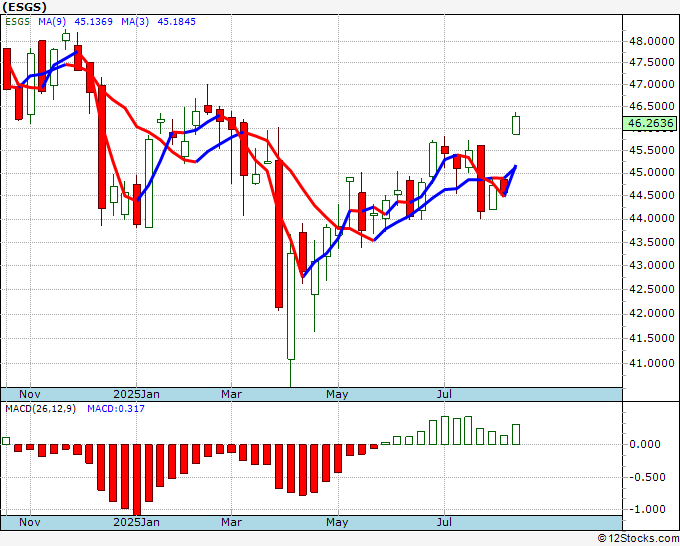Click the Nov label on price chart axis

(29, 394)
